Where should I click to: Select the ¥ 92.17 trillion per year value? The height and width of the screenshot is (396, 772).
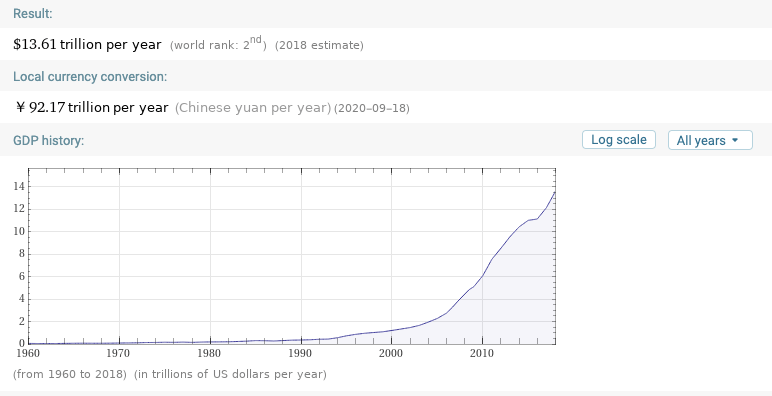point(92,107)
